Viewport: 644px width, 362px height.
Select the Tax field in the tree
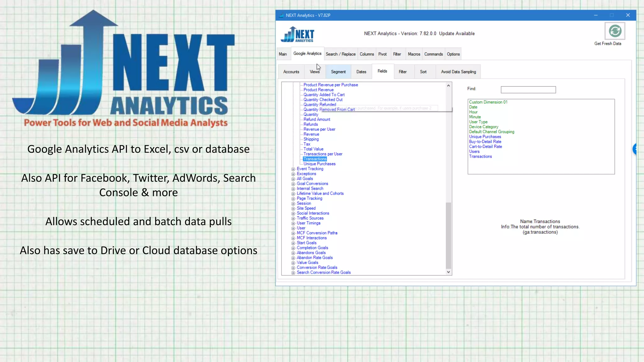click(x=307, y=144)
